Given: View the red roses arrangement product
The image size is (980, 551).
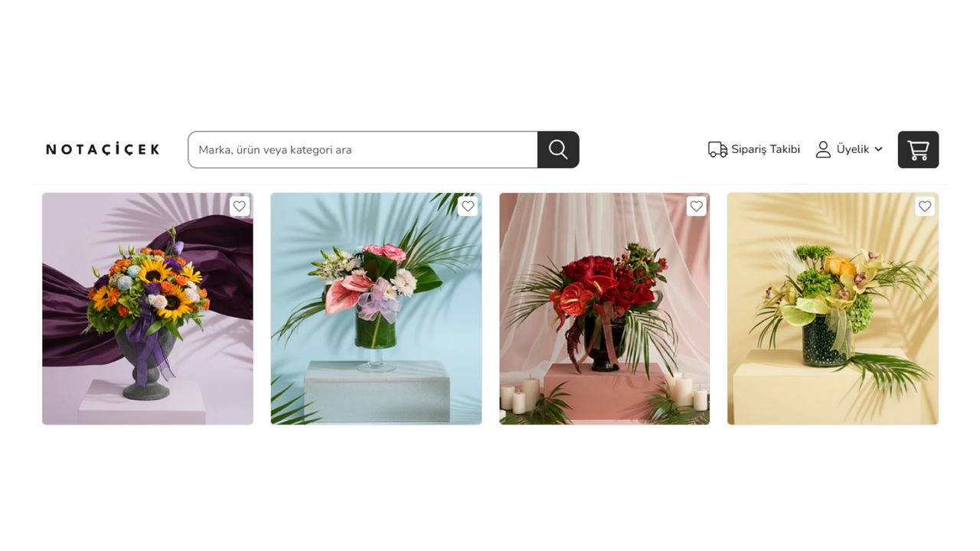Looking at the screenshot, I should tap(605, 308).
